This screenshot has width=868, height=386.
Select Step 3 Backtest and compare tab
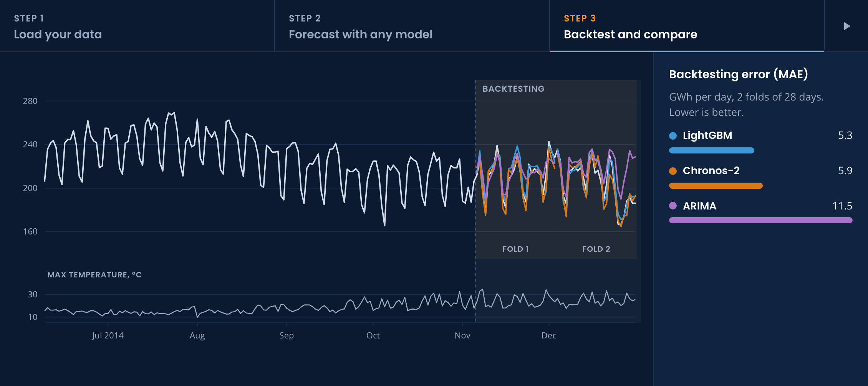[x=687, y=26]
